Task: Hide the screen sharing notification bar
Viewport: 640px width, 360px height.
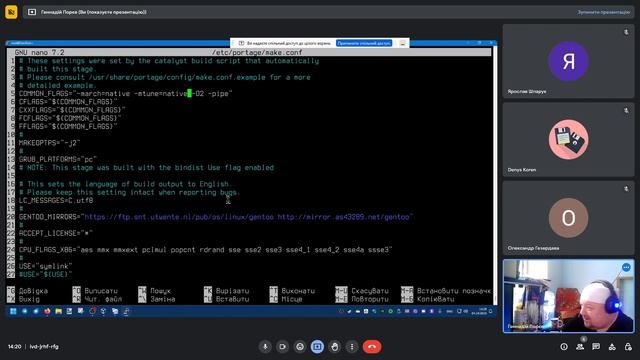Action: [x=402, y=43]
